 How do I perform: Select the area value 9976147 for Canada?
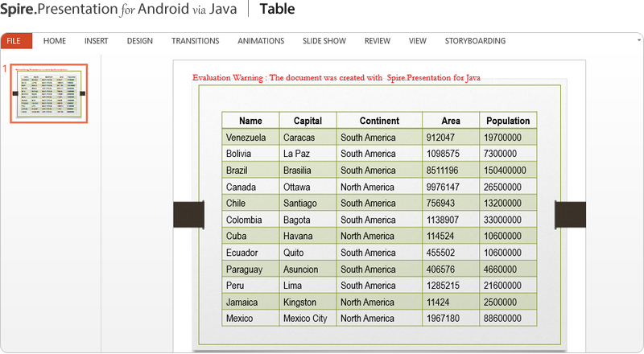pyautogui.click(x=444, y=187)
